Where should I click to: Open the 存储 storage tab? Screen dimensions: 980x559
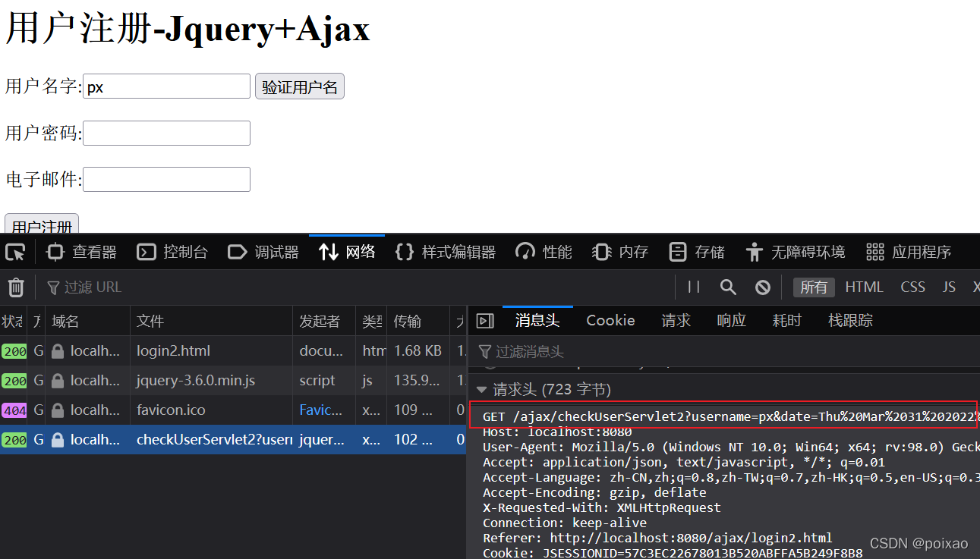[x=697, y=252]
